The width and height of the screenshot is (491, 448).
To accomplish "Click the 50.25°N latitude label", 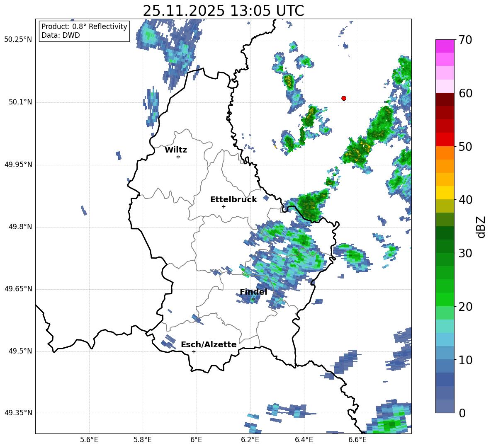I will [x=18, y=40].
